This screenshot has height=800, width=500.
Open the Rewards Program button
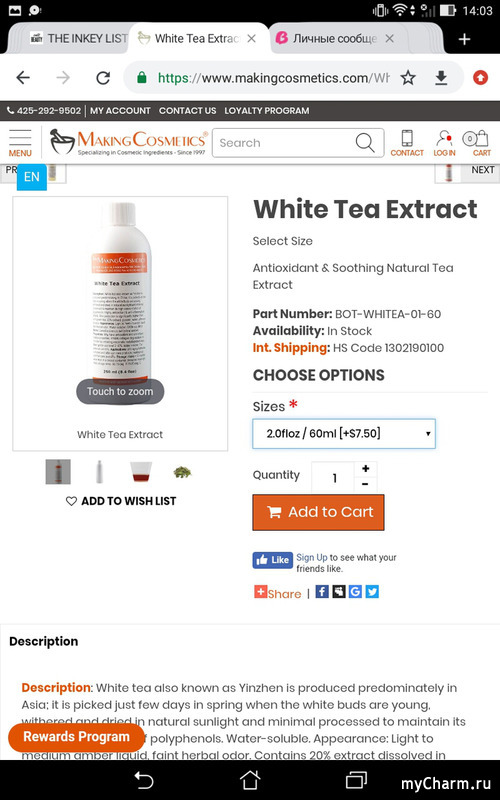pos(77,737)
